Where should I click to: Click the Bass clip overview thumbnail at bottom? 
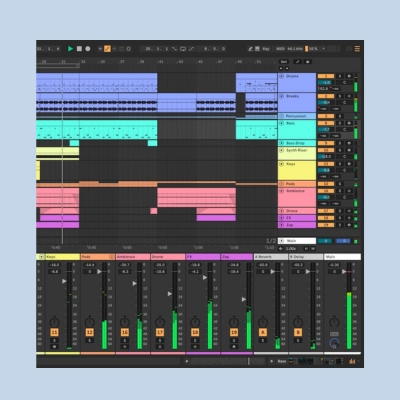tap(315, 361)
